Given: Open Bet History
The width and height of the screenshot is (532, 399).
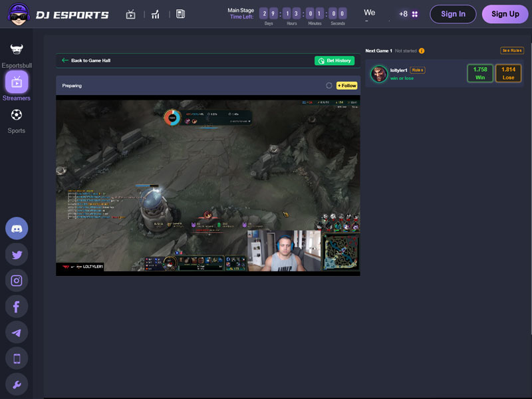Looking at the screenshot, I should [334, 61].
